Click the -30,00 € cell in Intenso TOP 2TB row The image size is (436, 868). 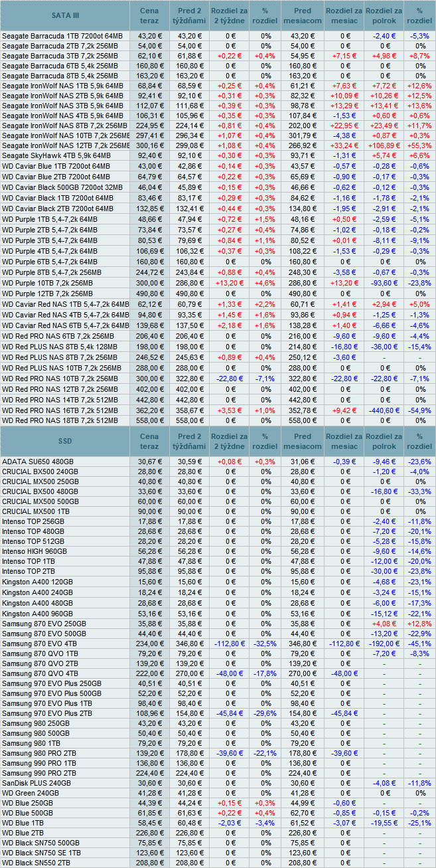tap(384, 572)
